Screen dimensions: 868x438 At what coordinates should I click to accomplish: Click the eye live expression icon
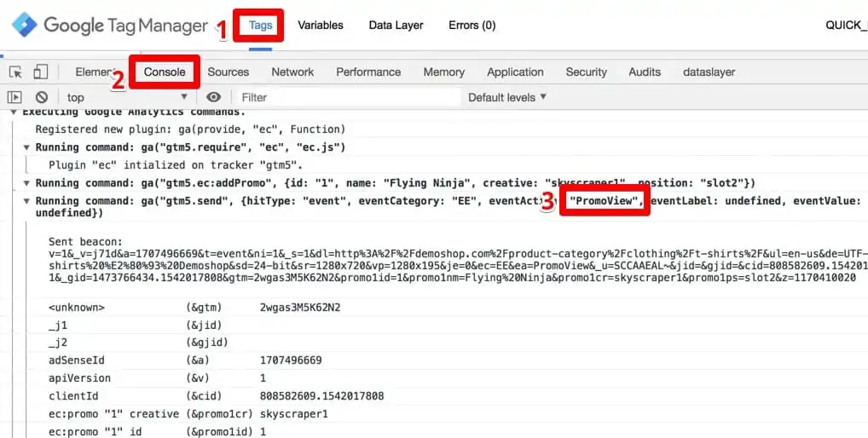pyautogui.click(x=214, y=97)
